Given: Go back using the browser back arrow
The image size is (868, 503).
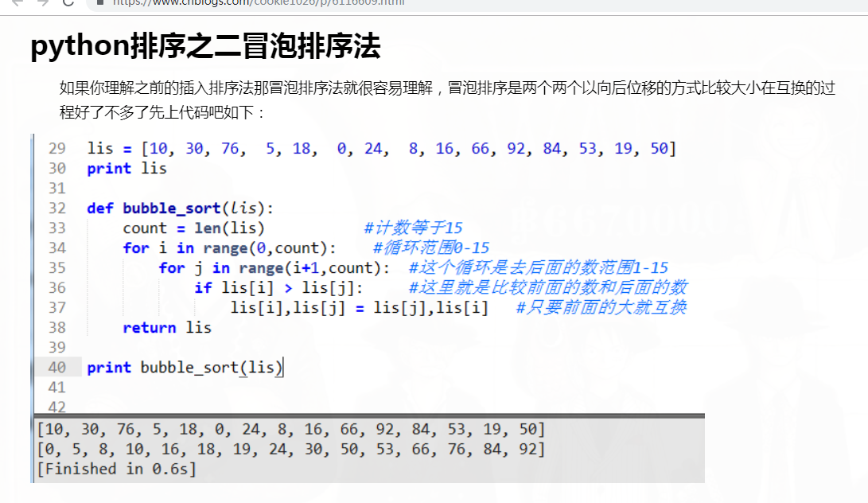Looking at the screenshot, I should 18,2.
